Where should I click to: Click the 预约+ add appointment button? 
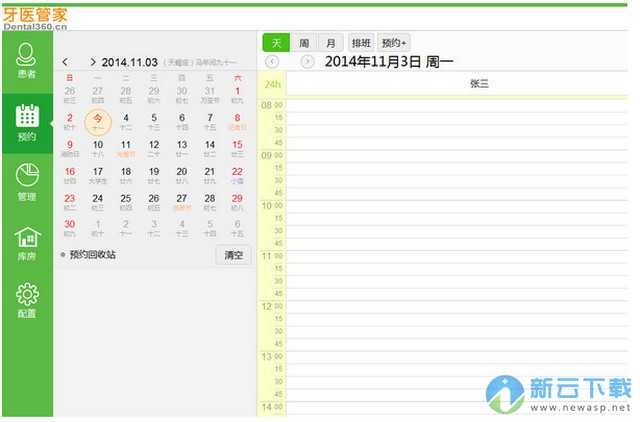point(394,43)
